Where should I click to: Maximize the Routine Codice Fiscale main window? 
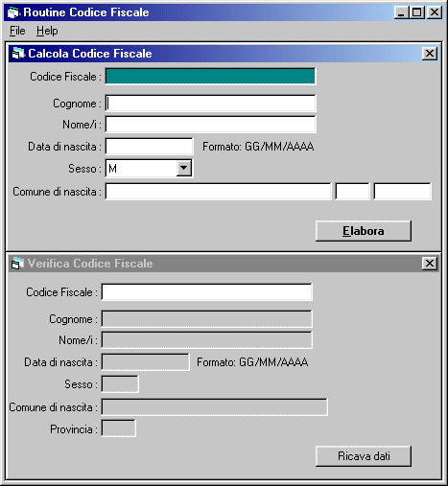click(x=416, y=12)
